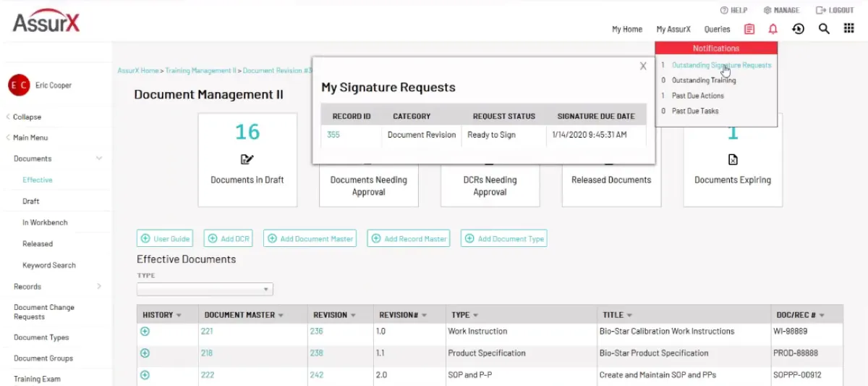Open the red document list icon

click(749, 29)
